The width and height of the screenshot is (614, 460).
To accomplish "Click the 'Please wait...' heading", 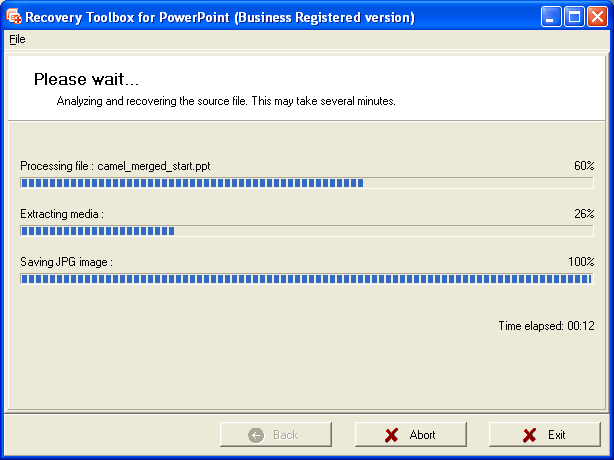I will 87,79.
